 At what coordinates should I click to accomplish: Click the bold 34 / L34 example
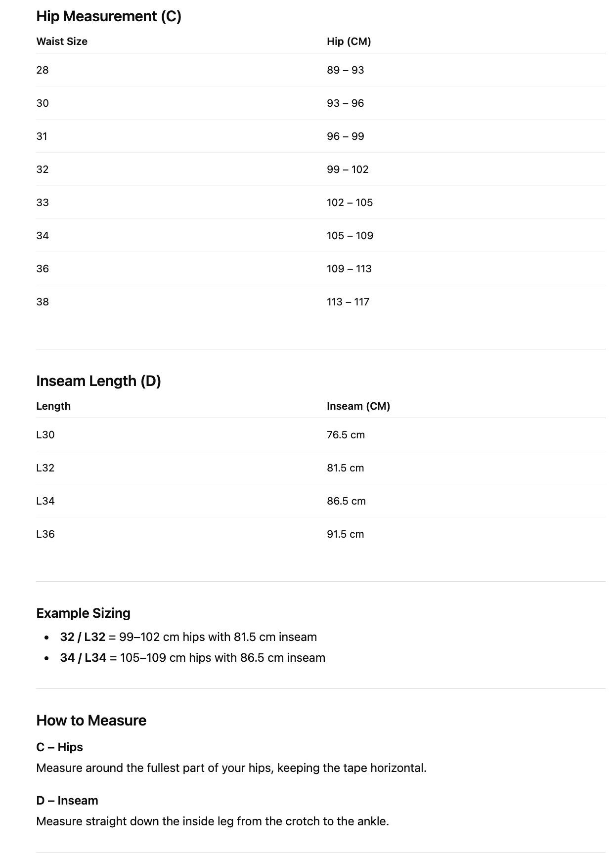[83, 658]
